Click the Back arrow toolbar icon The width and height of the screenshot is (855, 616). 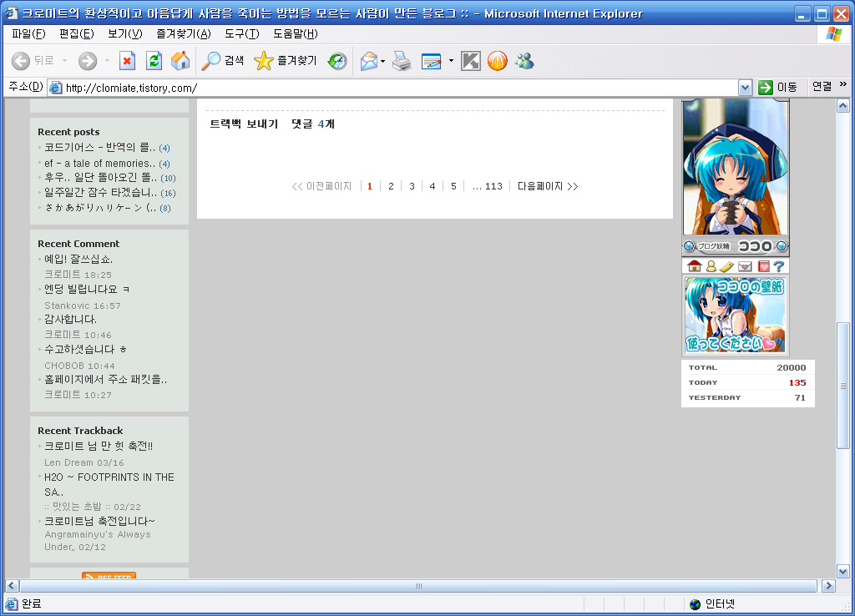(x=21, y=60)
